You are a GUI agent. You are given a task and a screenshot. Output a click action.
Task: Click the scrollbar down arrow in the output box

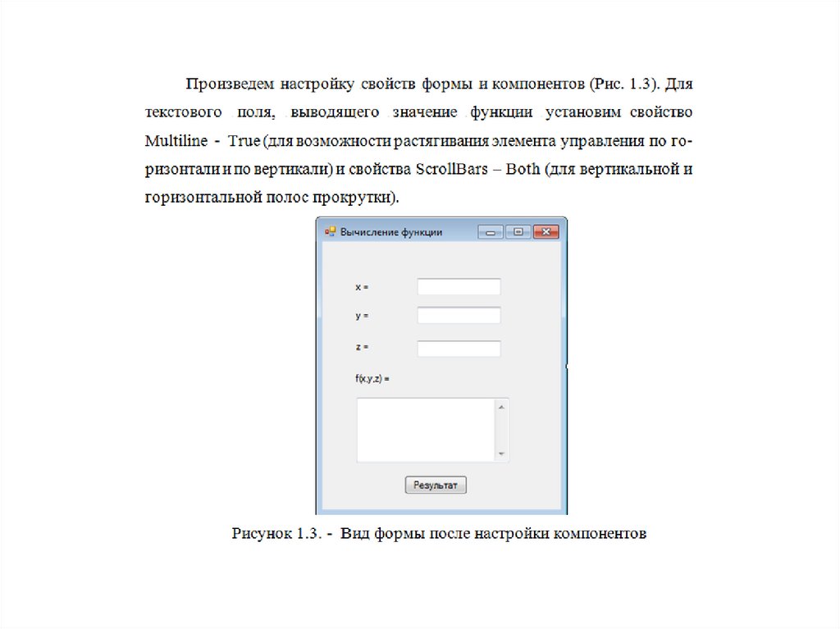pyautogui.click(x=501, y=454)
